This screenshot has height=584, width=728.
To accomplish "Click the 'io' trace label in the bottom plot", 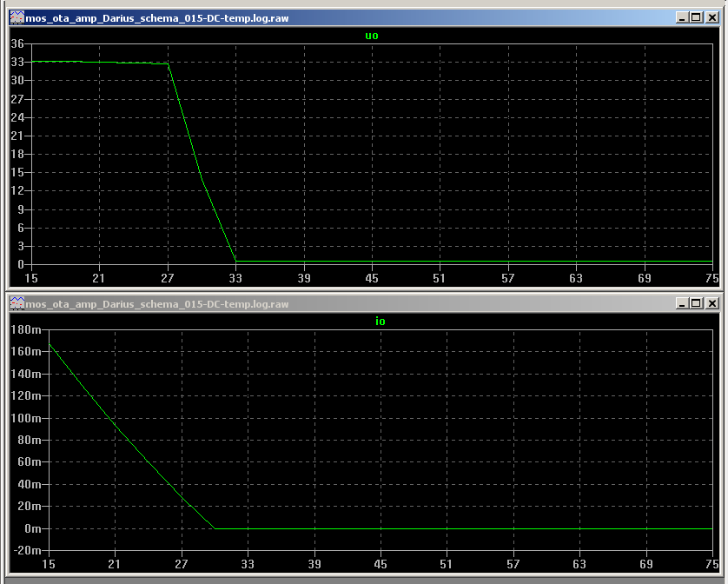I will (381, 321).
